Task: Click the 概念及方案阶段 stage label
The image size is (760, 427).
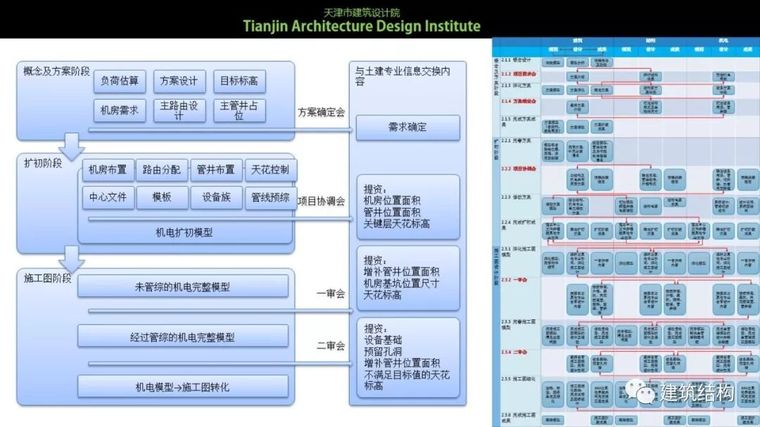Action: point(56,72)
